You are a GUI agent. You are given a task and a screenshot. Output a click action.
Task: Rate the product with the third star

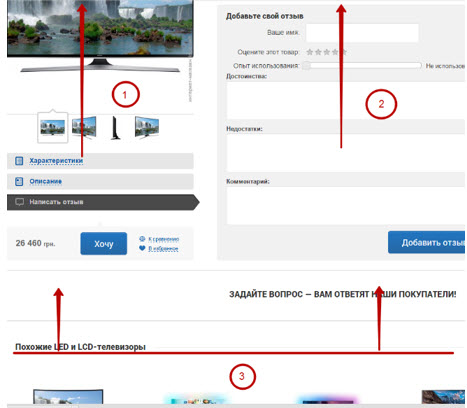tap(327, 52)
